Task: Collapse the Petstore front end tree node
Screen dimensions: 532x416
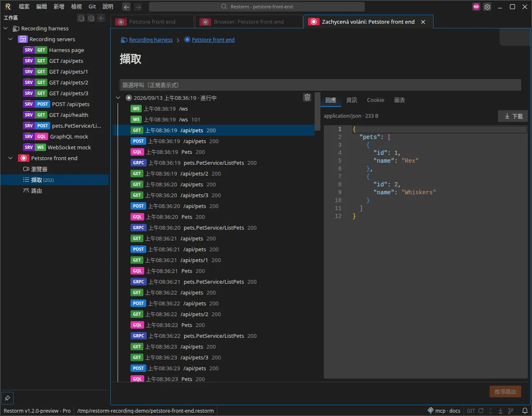Action: 11,158
